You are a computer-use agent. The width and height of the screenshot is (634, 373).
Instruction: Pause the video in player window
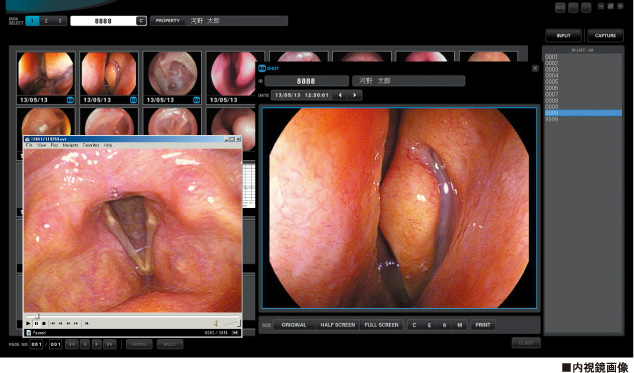36,323
